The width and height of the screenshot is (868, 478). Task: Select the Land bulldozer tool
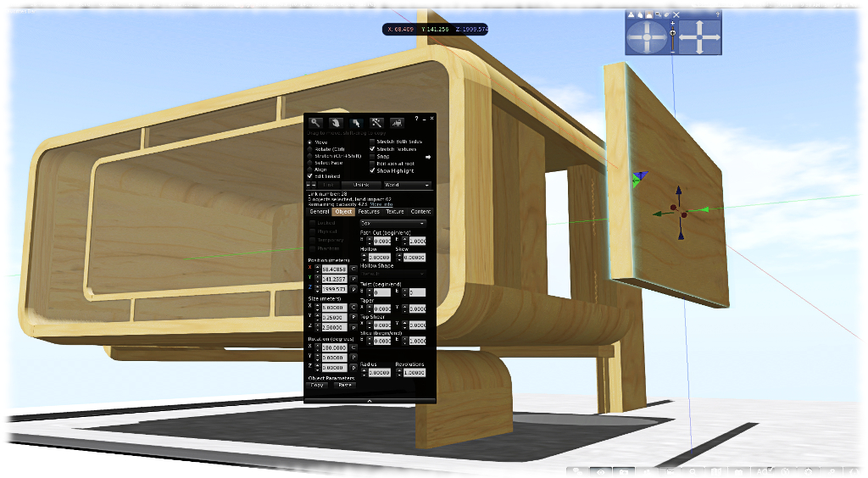click(x=396, y=123)
